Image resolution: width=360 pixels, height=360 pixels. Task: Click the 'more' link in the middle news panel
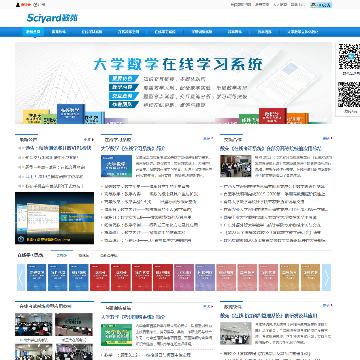coord(208,138)
